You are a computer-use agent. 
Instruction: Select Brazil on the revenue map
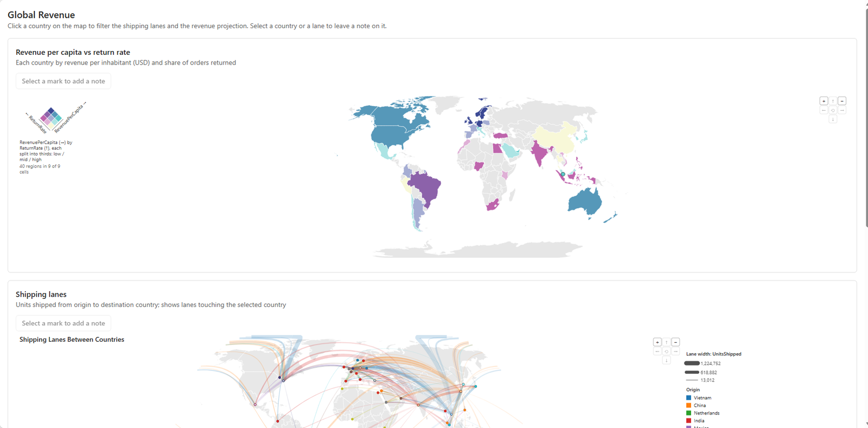point(426,187)
